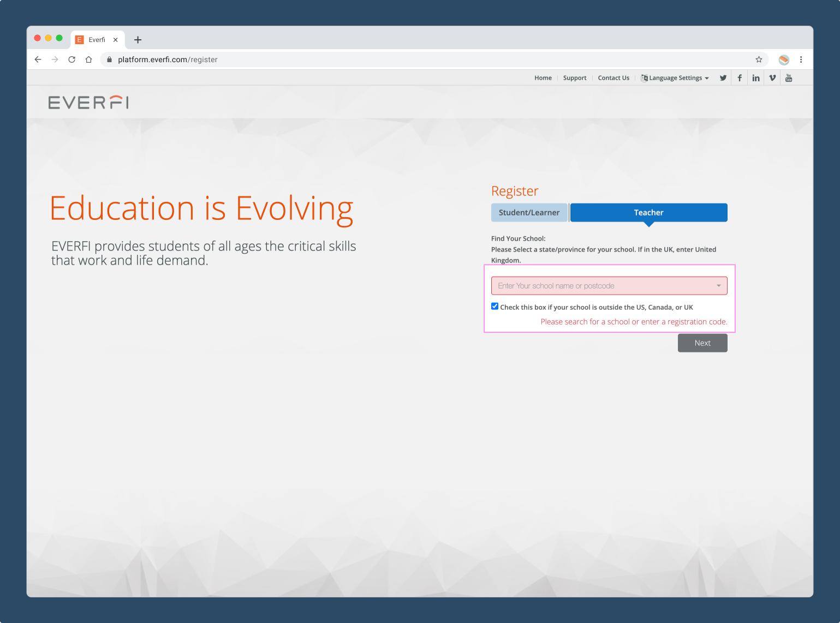
Task: Switch to the Student/Learner tab
Action: click(x=529, y=213)
